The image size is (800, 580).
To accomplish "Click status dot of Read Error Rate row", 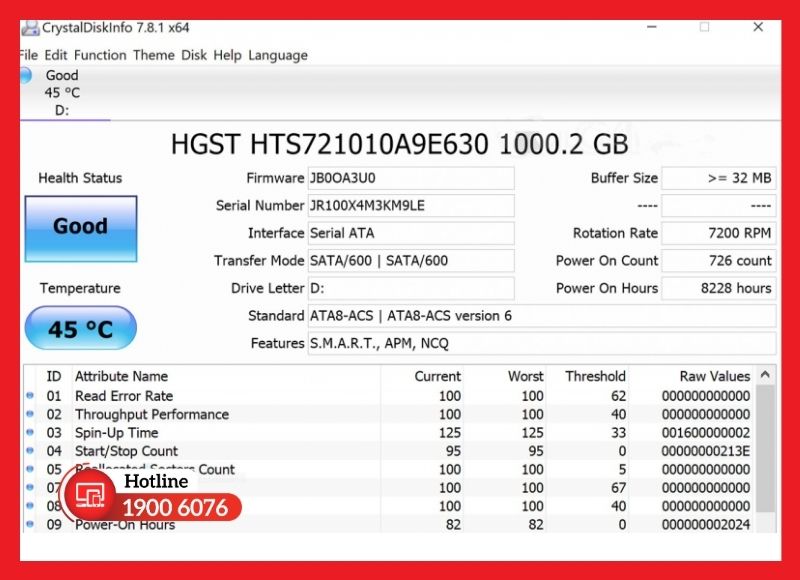I will click(30, 395).
